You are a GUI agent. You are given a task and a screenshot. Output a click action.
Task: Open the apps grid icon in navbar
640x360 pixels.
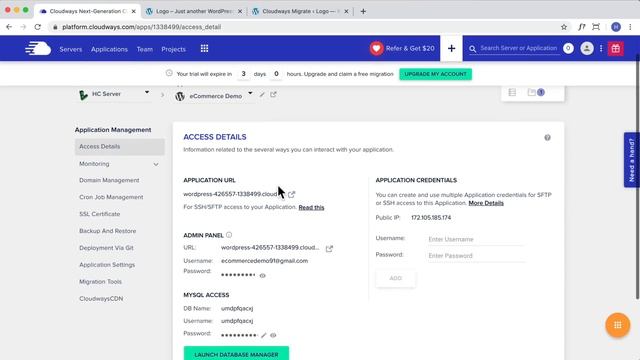pyautogui.click(x=204, y=49)
